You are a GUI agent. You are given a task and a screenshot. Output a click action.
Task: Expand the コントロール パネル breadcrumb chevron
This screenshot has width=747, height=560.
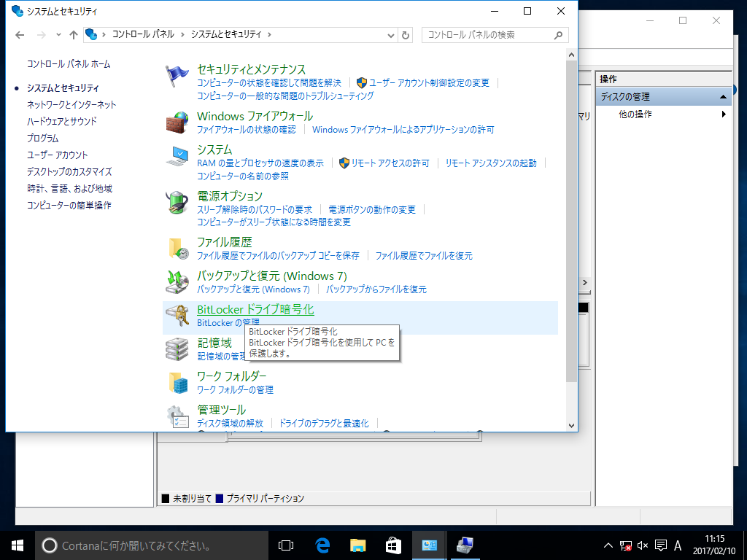(x=183, y=35)
